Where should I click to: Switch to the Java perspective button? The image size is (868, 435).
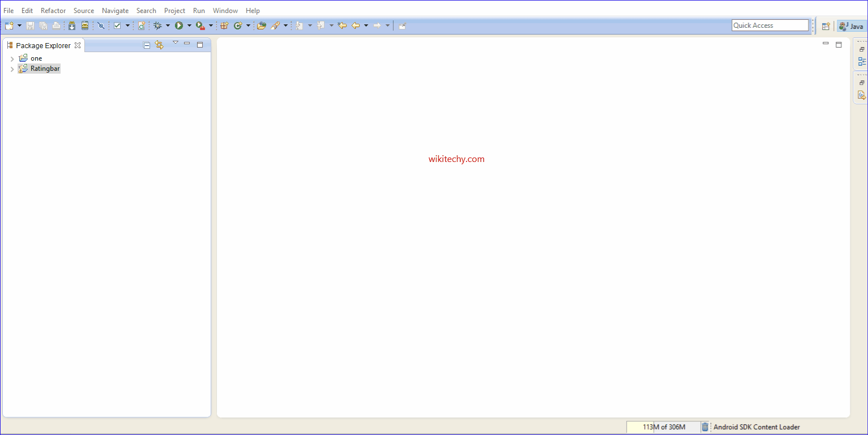tap(852, 26)
